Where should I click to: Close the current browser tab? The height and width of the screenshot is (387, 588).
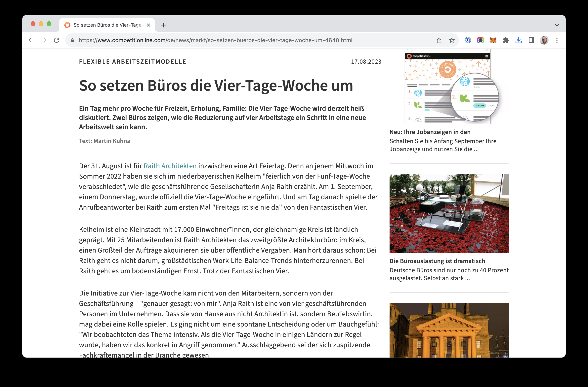coord(148,25)
